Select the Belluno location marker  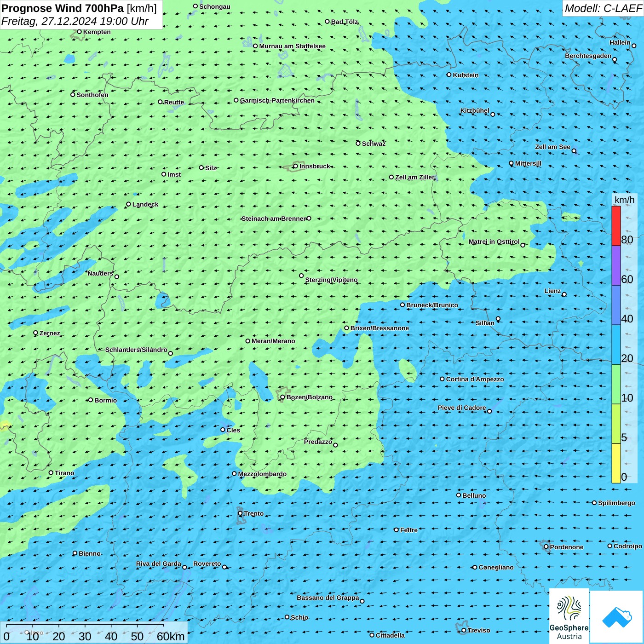click(458, 495)
